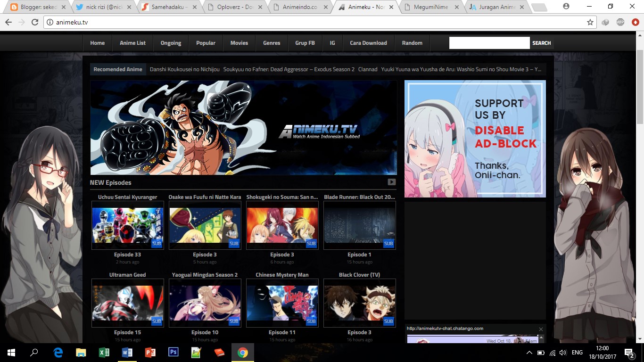This screenshot has height=362, width=644.
Task: Go to the Ongoing menu
Action: click(171, 43)
